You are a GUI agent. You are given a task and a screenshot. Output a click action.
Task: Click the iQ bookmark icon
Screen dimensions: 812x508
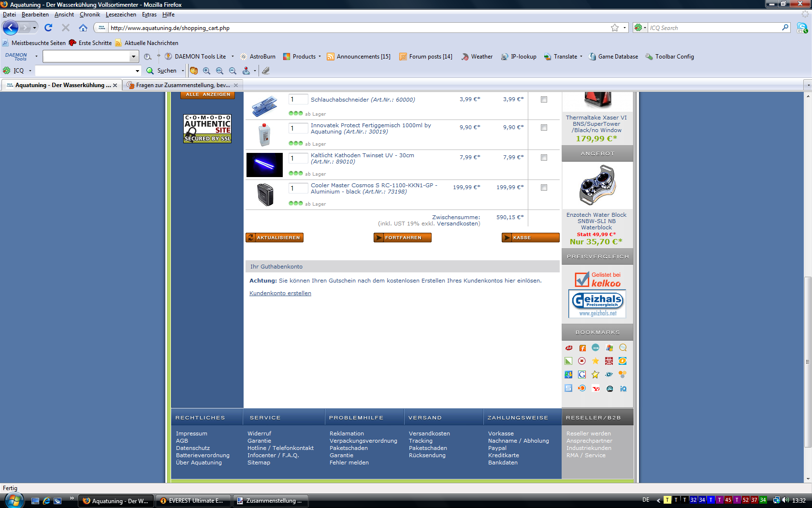click(x=623, y=388)
